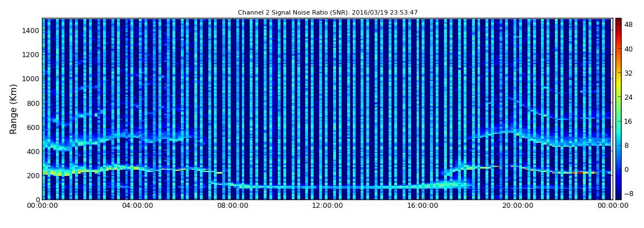Click the colorbar value 24
Image resolution: width=644 pixels, height=228 pixels.
pyautogui.click(x=628, y=97)
